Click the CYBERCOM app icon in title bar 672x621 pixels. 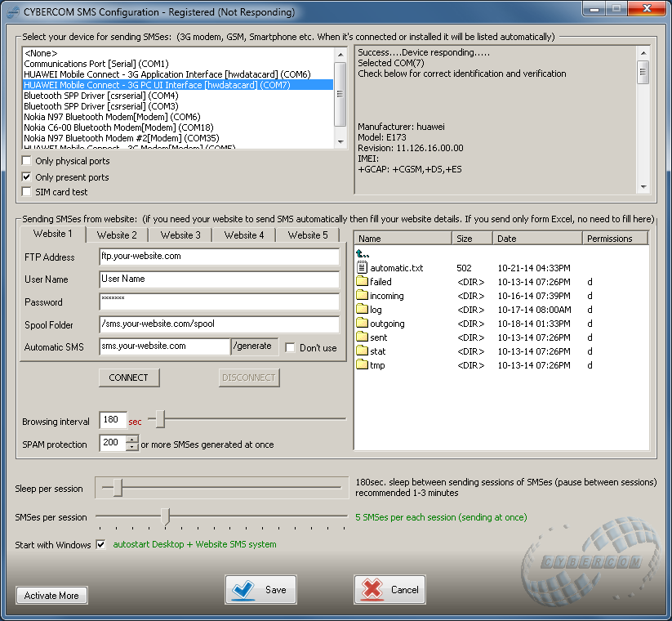(x=13, y=12)
